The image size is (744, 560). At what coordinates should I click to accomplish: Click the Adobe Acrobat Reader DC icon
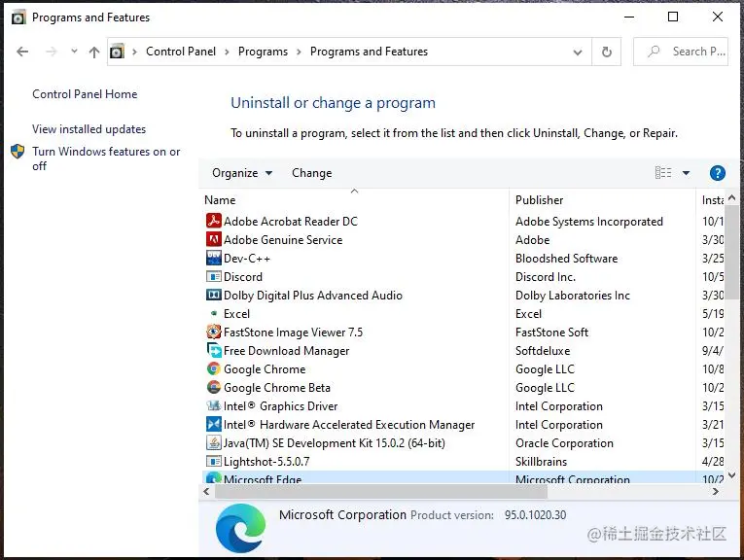(214, 221)
